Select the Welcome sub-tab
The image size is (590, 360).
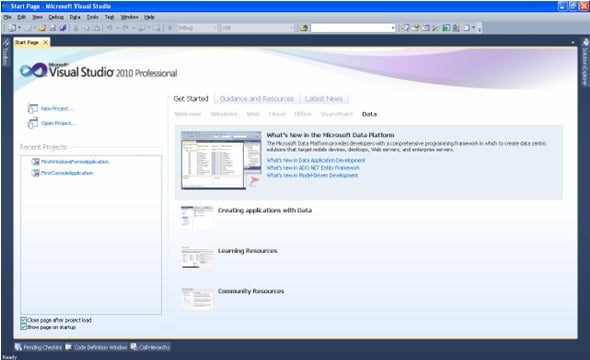point(188,114)
